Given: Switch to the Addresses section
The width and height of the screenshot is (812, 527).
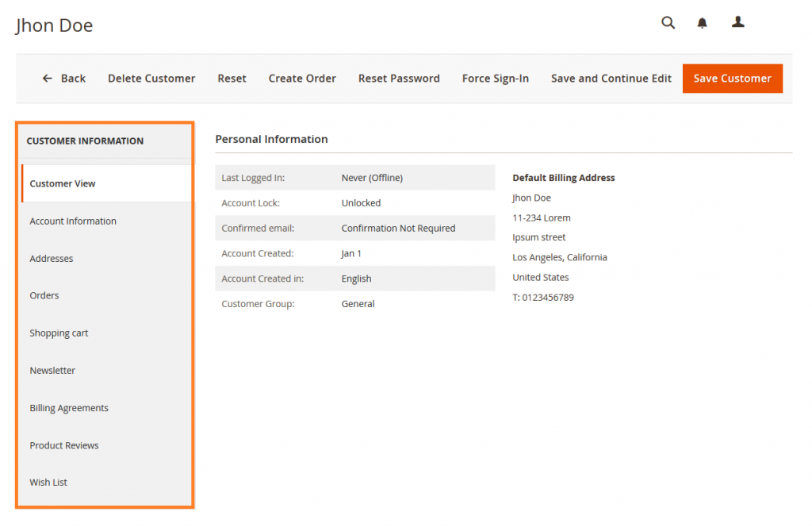Looking at the screenshot, I should (x=52, y=258).
